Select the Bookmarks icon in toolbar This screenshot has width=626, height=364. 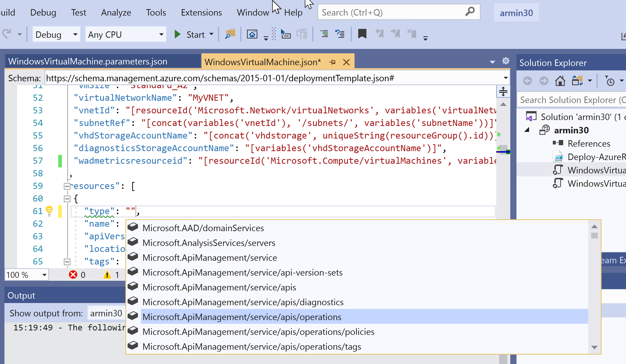[362, 34]
